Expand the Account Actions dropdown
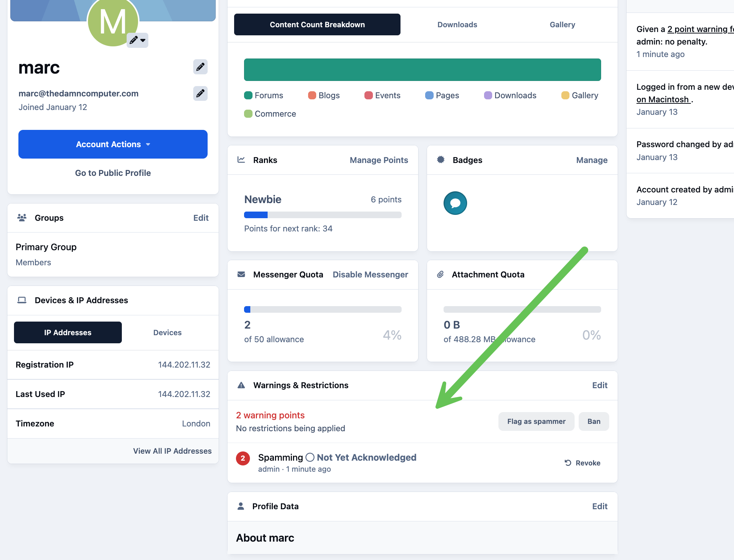The width and height of the screenshot is (734, 560). 113,144
